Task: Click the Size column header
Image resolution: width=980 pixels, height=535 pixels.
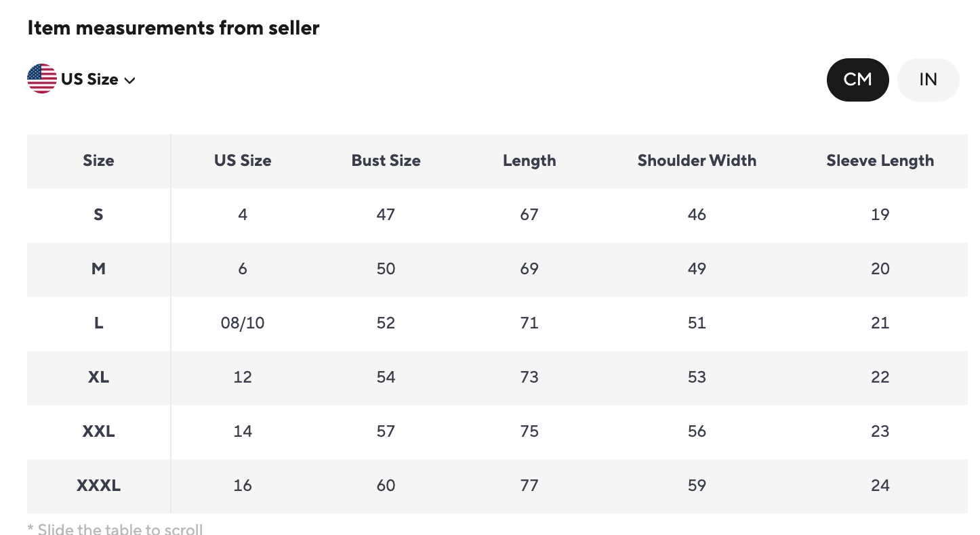Action: [98, 160]
